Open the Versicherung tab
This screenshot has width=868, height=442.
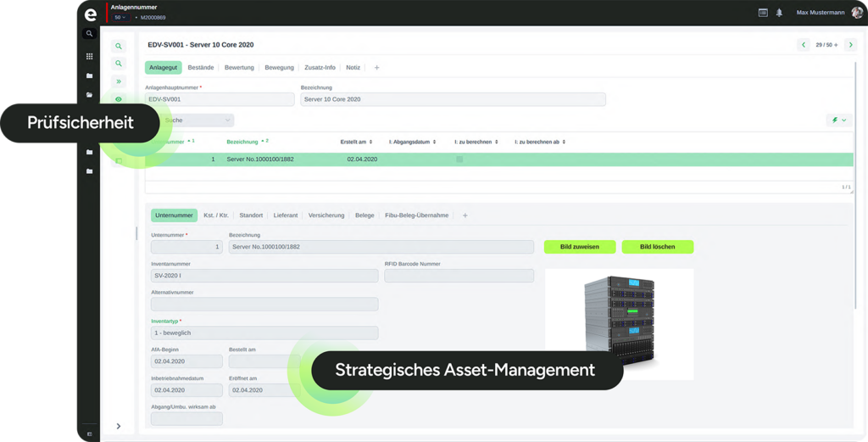(326, 215)
